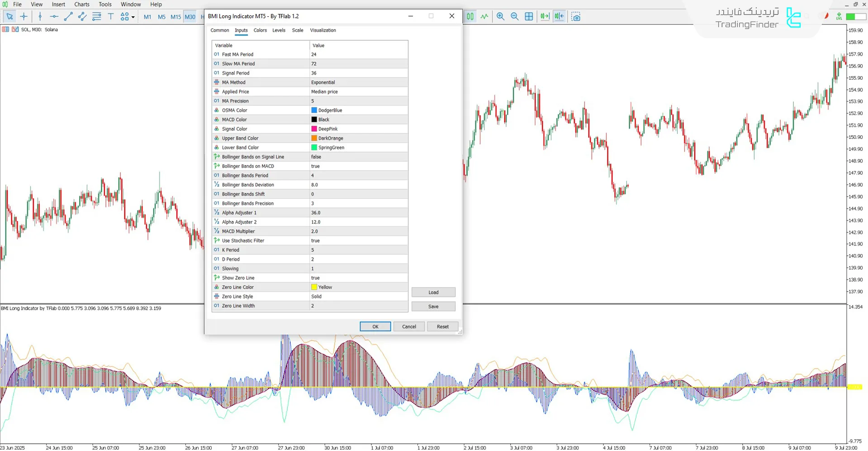Click the Fast MA Period value field

pos(358,54)
